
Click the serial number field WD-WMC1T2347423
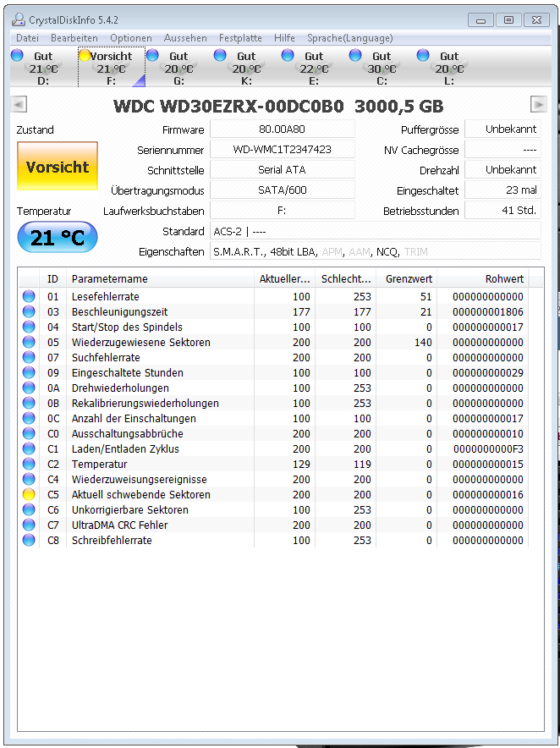[283, 149]
